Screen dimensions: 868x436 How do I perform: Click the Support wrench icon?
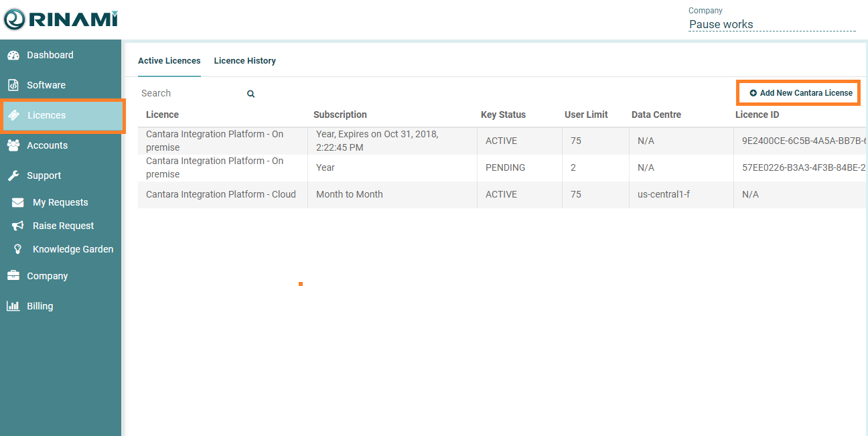tap(13, 176)
